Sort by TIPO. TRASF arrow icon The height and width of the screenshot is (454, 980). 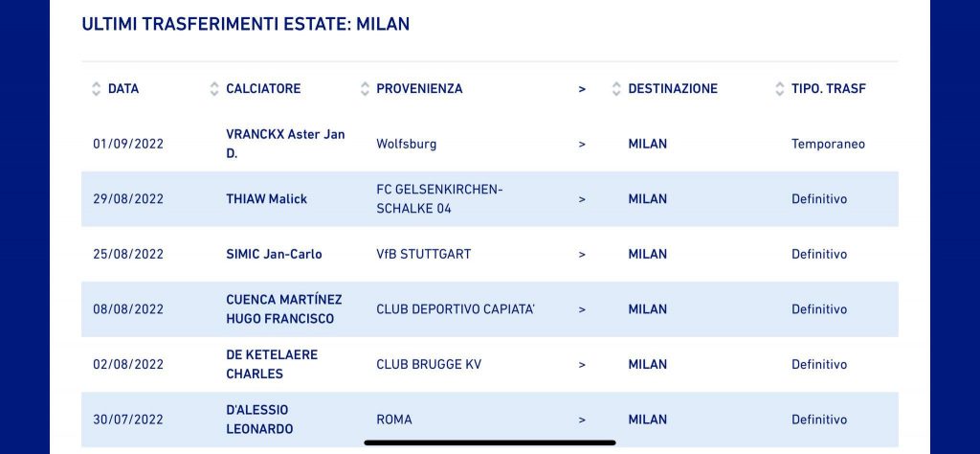[779, 89]
